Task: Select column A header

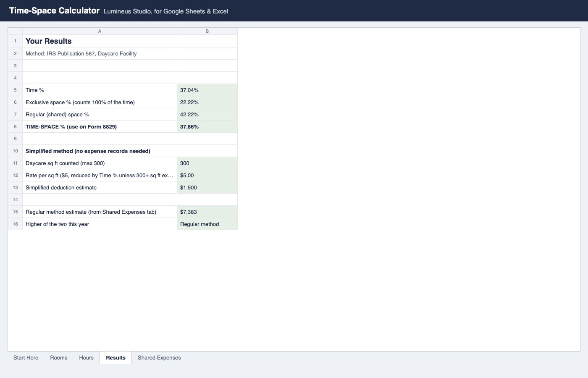Action: point(100,31)
